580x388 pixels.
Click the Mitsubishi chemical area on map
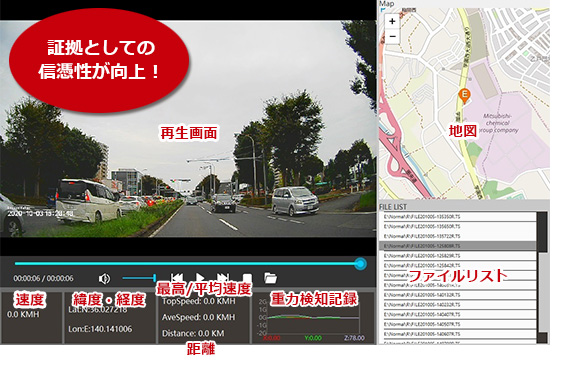[x=498, y=123]
